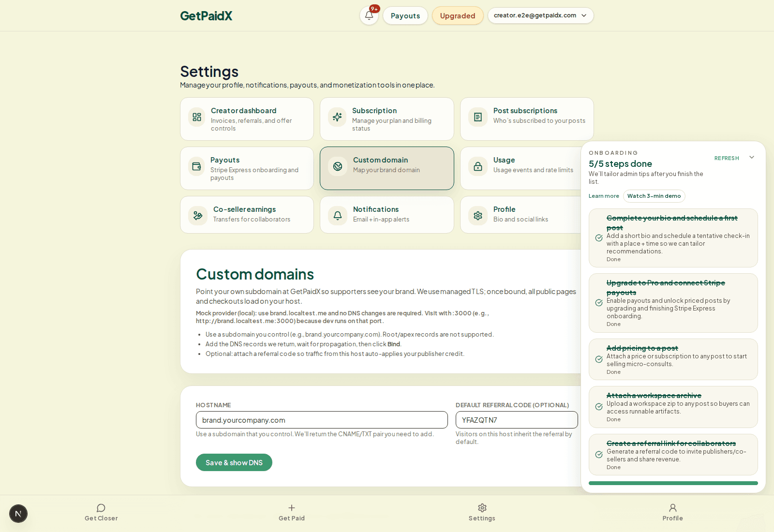Open Co-seller earnings via its transfer icon
Screen dimensions: 774x532
point(197,215)
